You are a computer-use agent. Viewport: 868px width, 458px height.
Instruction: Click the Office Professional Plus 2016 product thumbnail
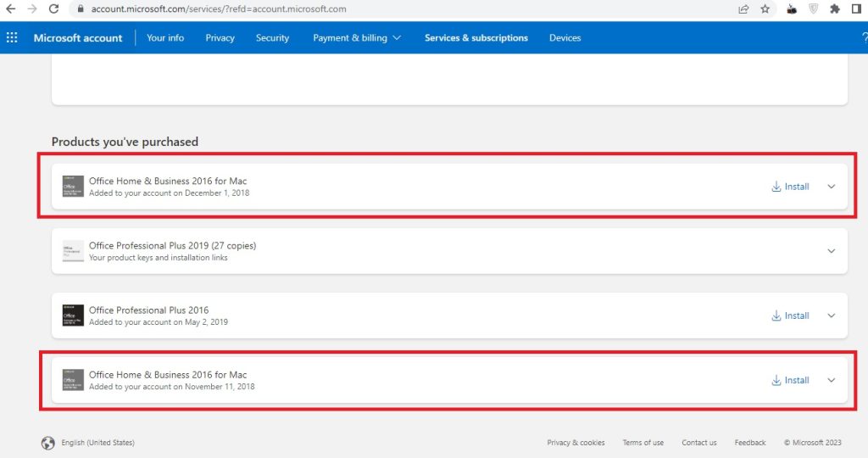pyautogui.click(x=73, y=316)
